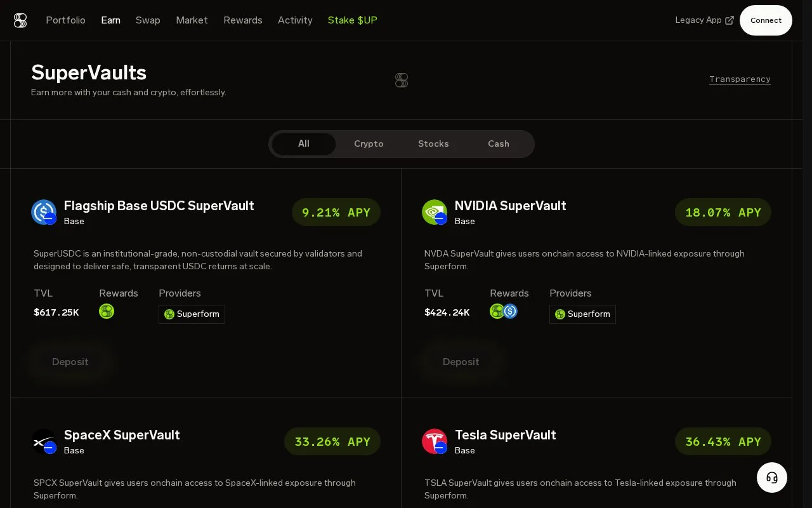Open the Tesla SuperVault title
The height and width of the screenshot is (508, 812).
tap(506, 435)
